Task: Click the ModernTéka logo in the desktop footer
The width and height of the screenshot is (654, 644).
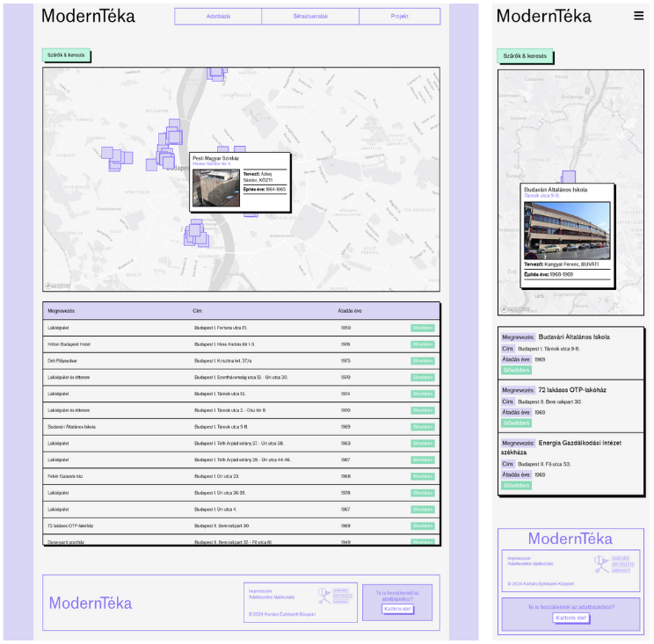Action: tap(91, 603)
